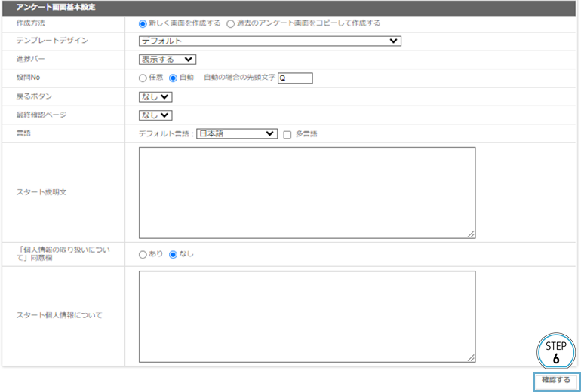Enable the 多言語 checkbox
This screenshot has width=581, height=392.
click(x=287, y=134)
